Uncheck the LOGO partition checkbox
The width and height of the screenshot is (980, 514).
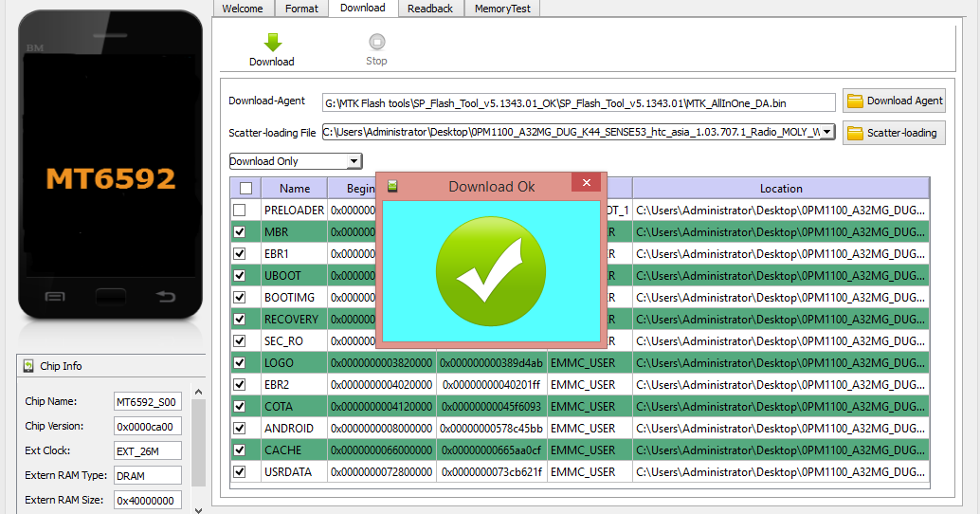point(240,362)
